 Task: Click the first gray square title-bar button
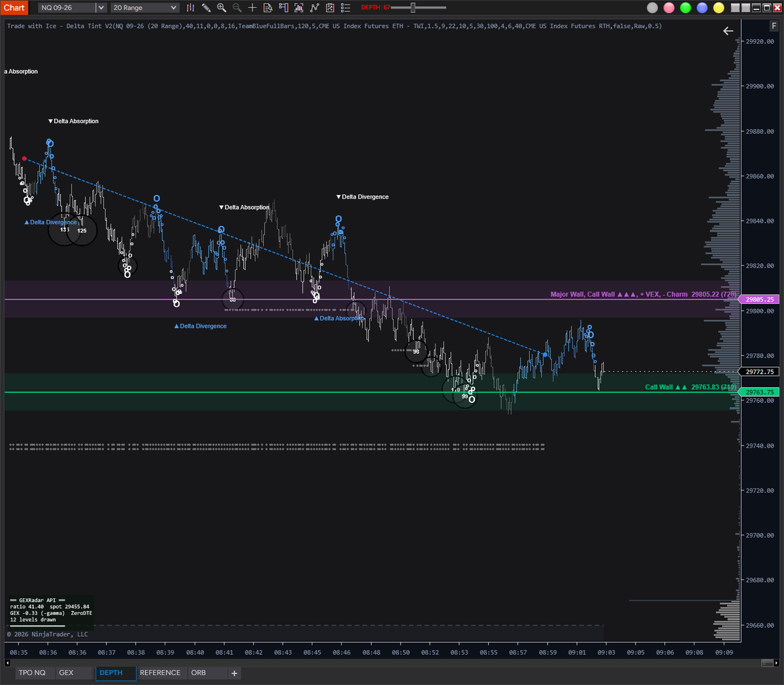click(x=736, y=8)
